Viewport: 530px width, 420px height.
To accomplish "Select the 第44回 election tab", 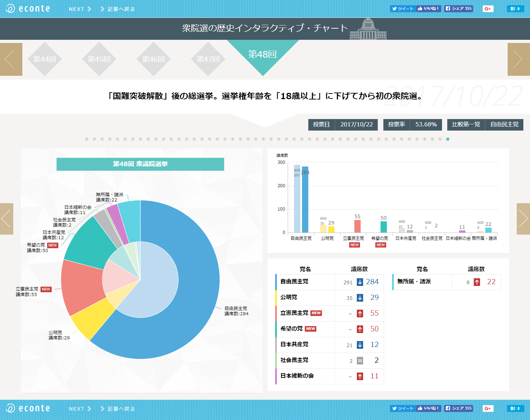I will pos(44,59).
